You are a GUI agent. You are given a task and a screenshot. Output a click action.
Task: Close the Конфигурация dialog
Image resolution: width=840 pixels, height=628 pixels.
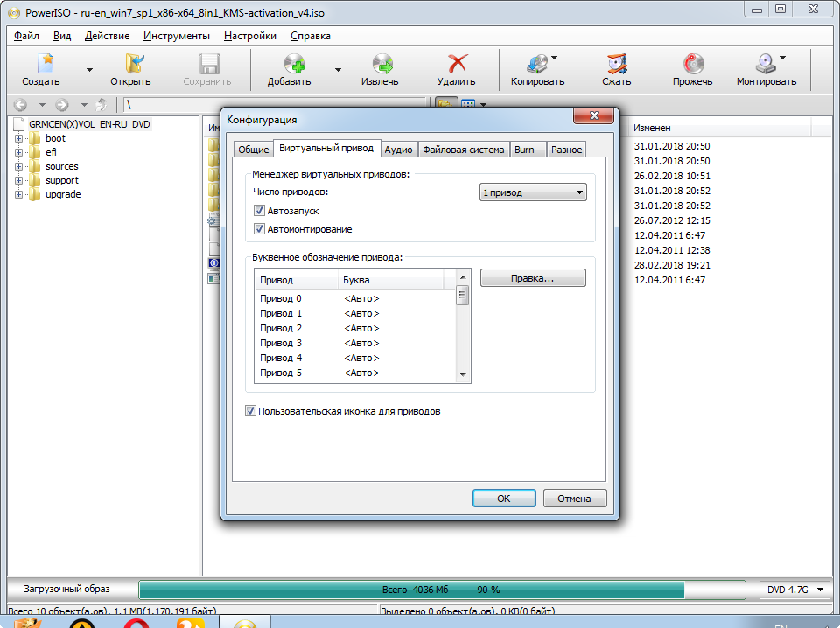point(593,115)
